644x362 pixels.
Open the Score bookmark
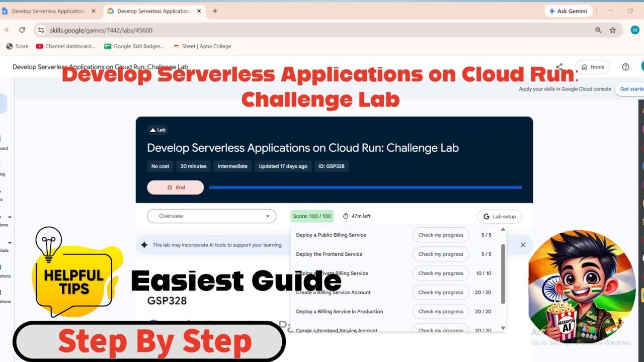point(18,46)
